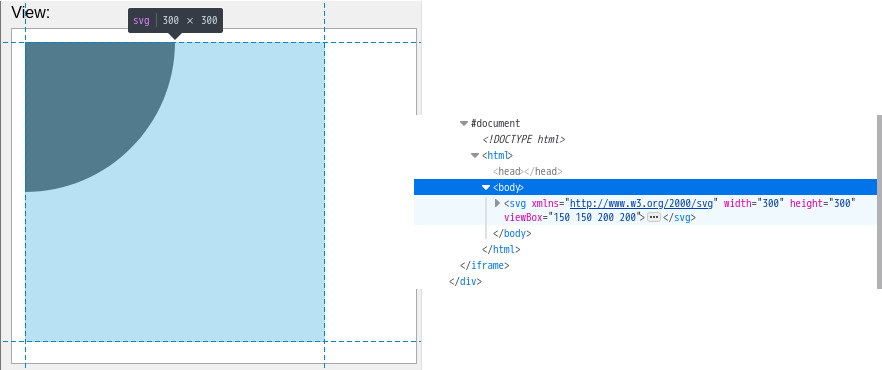Click the markup panel vertical scrollbar
Image resolution: width=882 pixels, height=370 pixels.
pos(879,201)
